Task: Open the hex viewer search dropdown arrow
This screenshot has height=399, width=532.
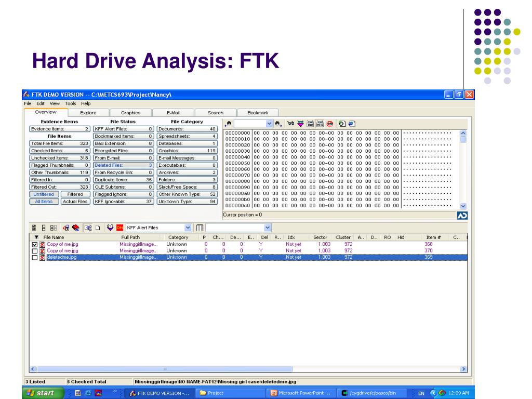Action: pos(269,124)
